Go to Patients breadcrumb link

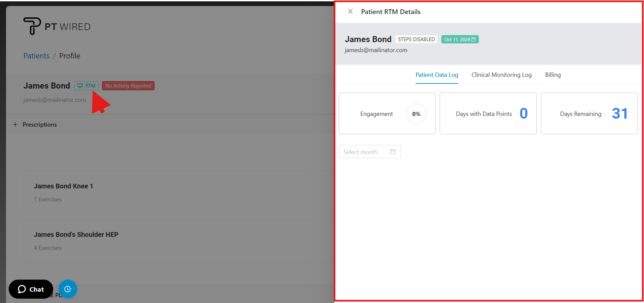(x=36, y=56)
